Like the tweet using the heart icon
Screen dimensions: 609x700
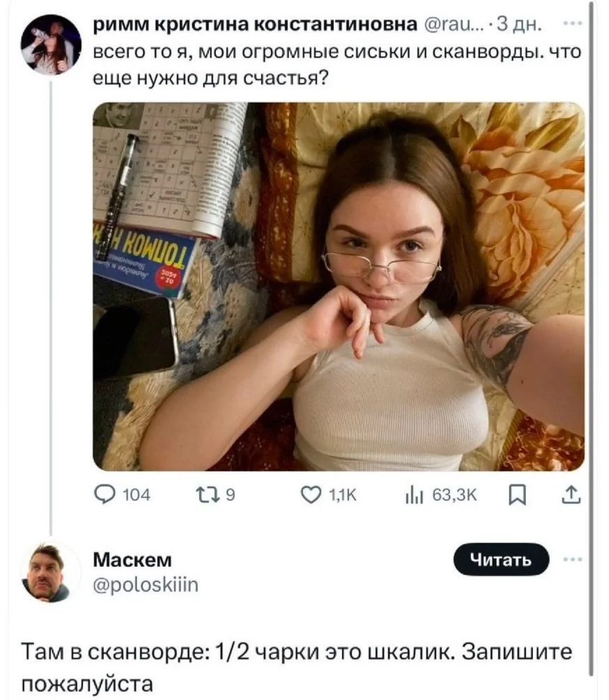click(x=311, y=495)
